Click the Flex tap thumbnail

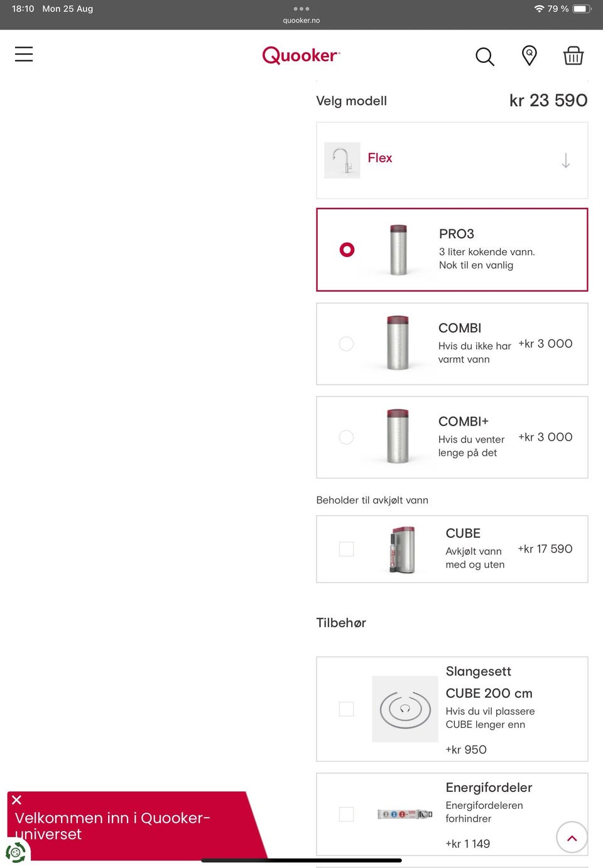click(x=342, y=160)
